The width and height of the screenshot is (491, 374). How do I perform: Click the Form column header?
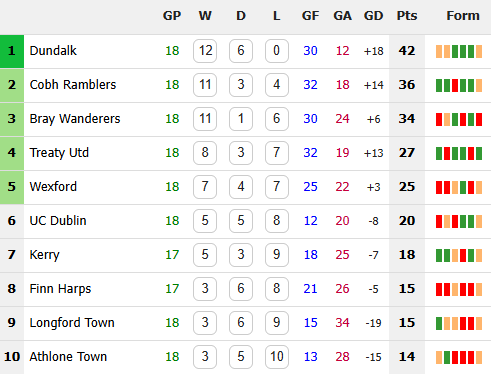pyautogui.click(x=463, y=16)
